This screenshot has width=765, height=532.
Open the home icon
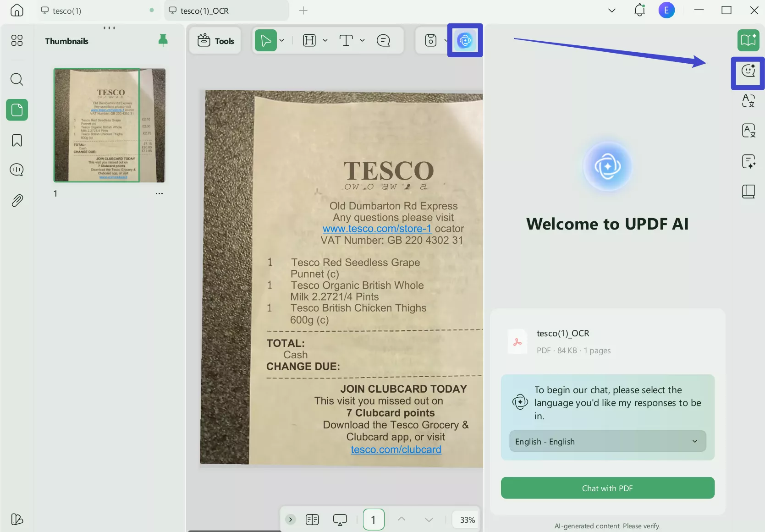pos(17,11)
